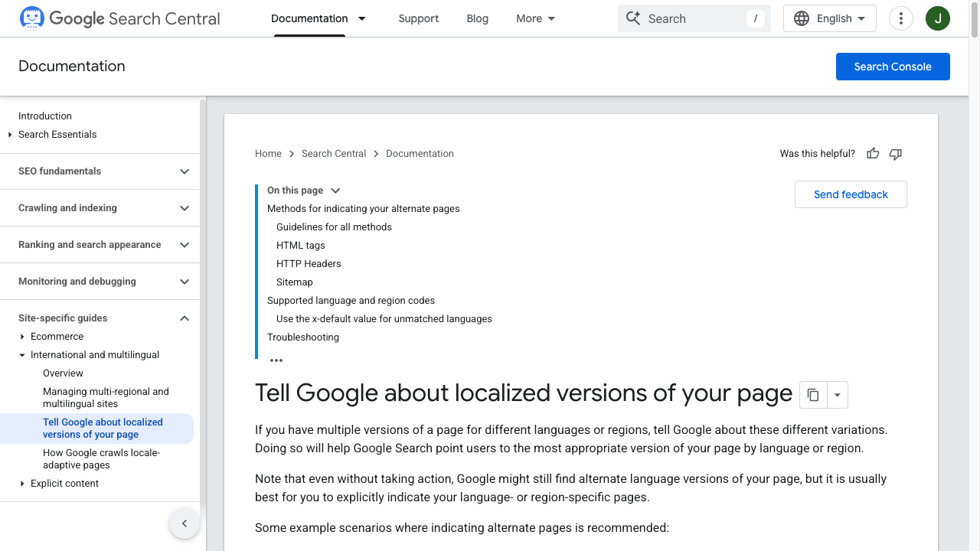Jump to Supported language and region codes
The height and width of the screenshot is (551, 980).
[351, 301]
